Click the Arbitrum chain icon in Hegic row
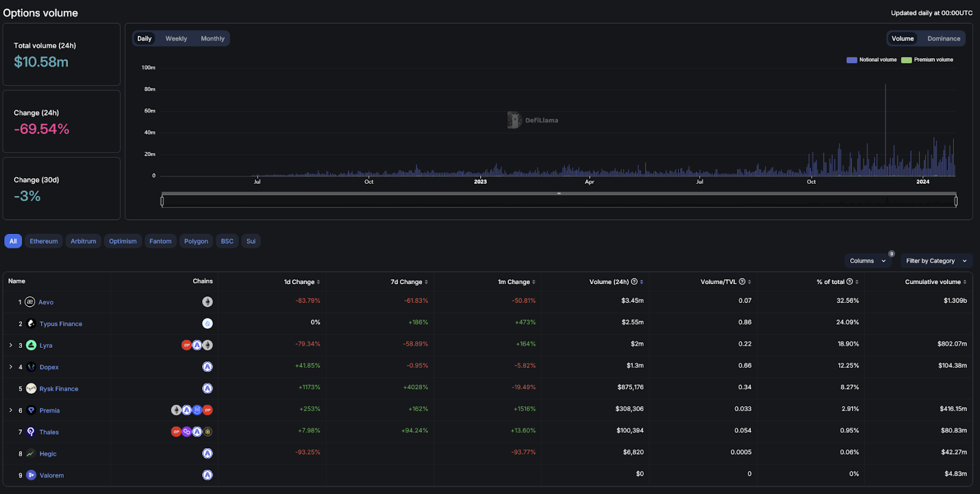This screenshot has height=494, width=980. [x=208, y=454]
